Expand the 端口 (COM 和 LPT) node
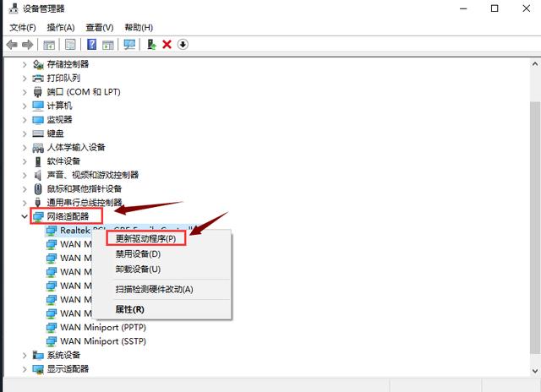The image size is (541, 392). point(25,92)
